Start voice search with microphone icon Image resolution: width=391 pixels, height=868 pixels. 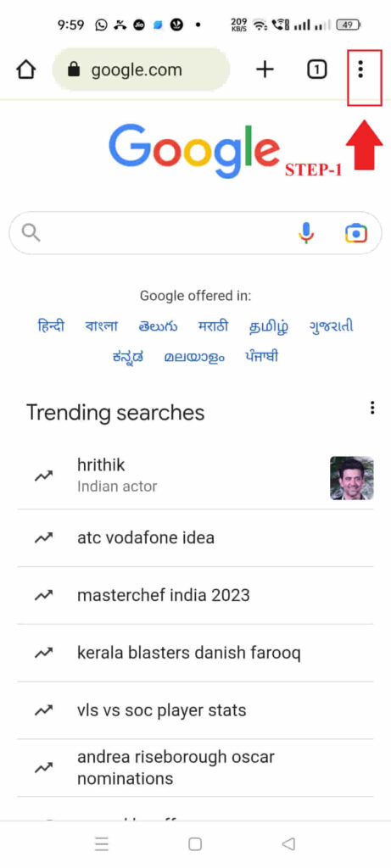click(305, 233)
